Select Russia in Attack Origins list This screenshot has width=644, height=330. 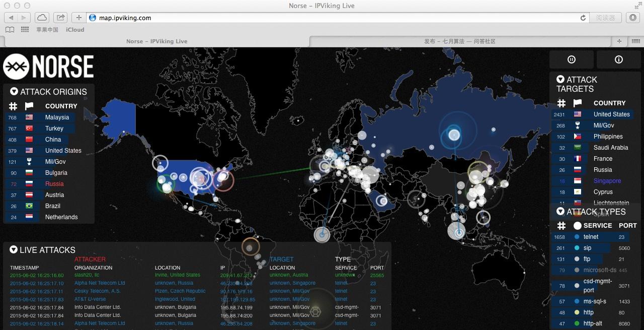pos(49,184)
